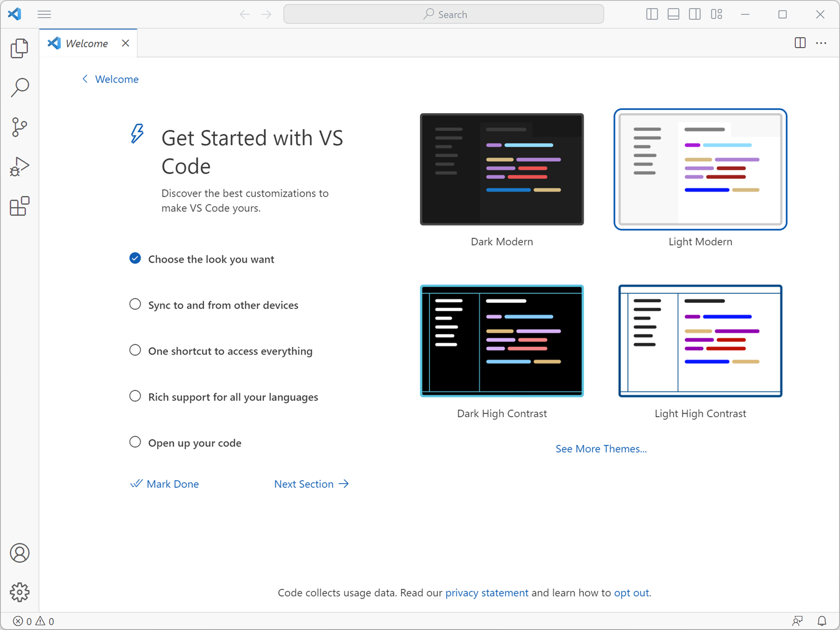Open the opt out link
Viewport: 840px width, 630px height.
[631, 592]
